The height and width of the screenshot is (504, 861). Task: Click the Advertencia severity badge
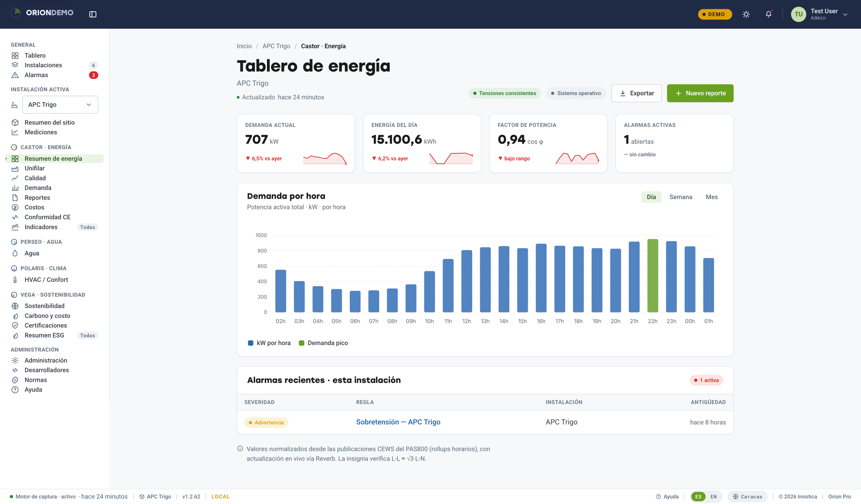point(266,423)
